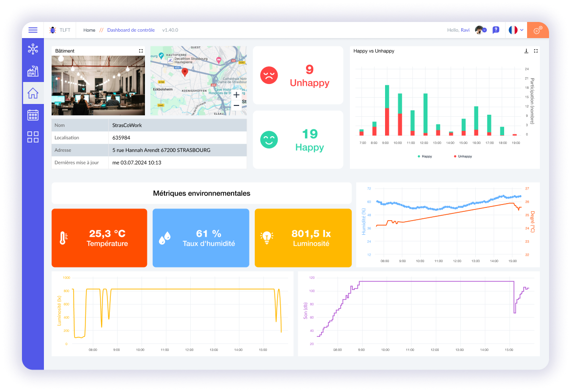Image resolution: width=571 pixels, height=392 pixels.
Task: Open the Home breadcrumb item
Action: click(x=89, y=30)
